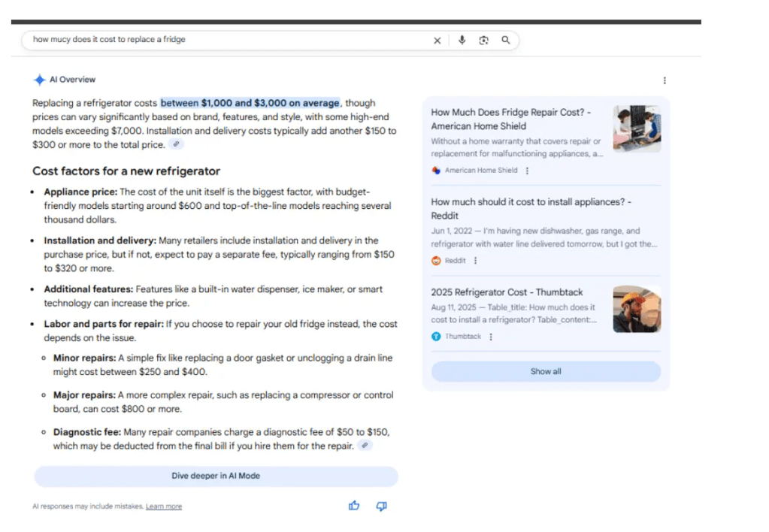769x532 pixels.
Task: Open the Thumbtack source three-dot menu
Action: 491,337
